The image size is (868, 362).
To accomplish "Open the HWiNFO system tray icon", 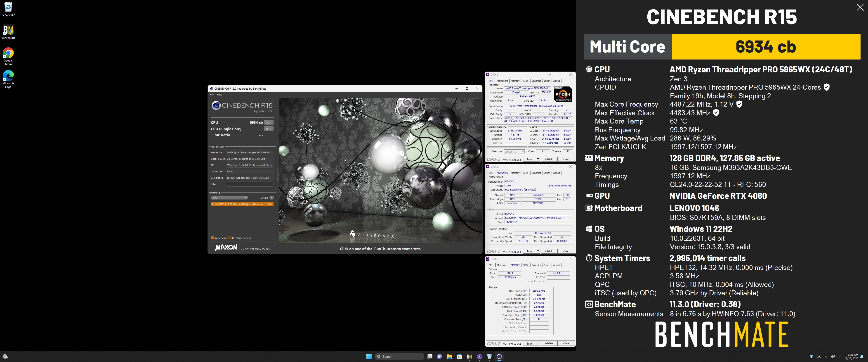I will [812, 357].
